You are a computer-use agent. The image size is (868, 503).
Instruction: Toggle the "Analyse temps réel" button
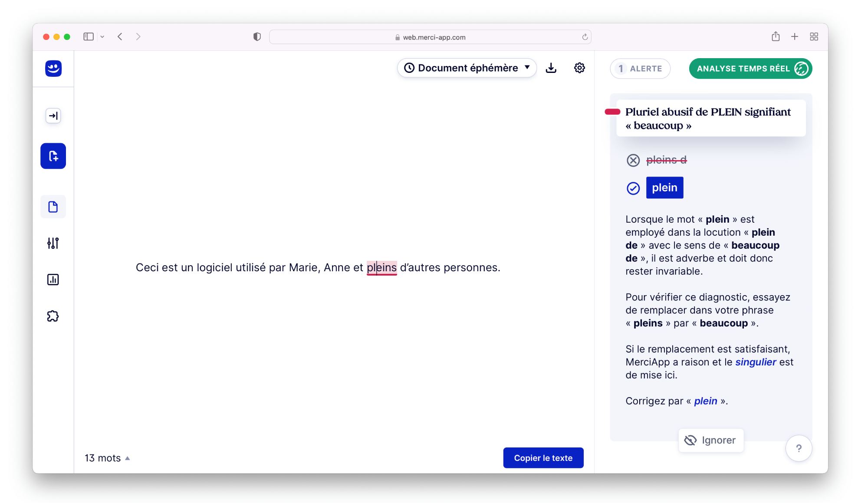pyautogui.click(x=751, y=68)
